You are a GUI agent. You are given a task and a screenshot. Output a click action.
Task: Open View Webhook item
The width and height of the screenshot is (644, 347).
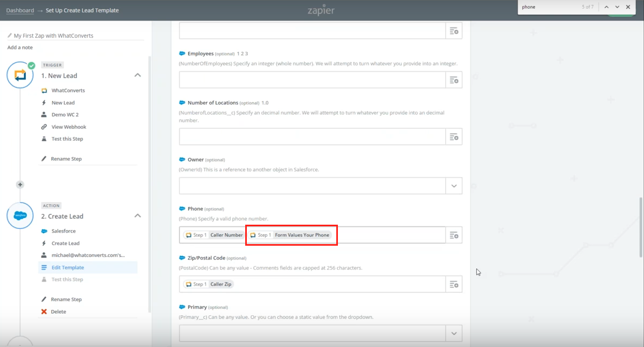[x=68, y=127]
